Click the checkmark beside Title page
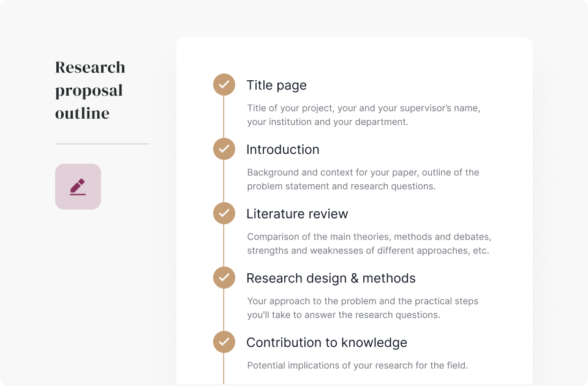This screenshot has width=588, height=386. (224, 85)
